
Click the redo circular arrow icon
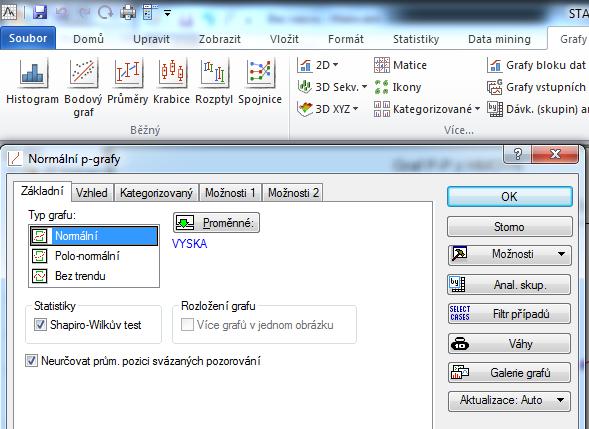pos(105,12)
